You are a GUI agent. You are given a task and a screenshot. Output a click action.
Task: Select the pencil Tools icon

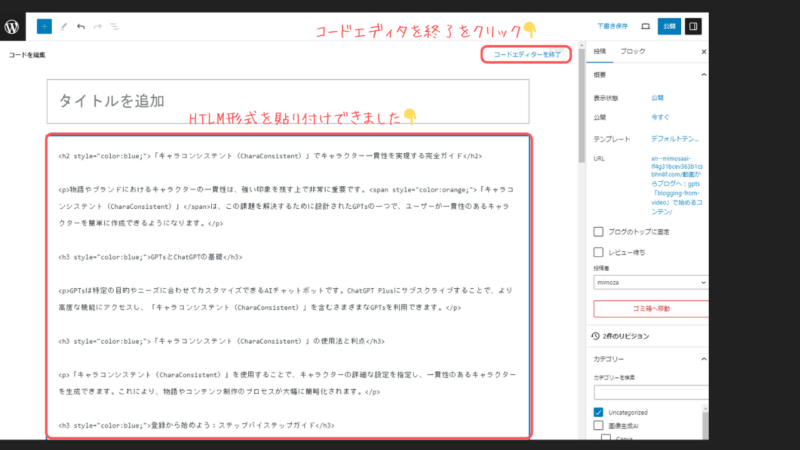[64, 27]
